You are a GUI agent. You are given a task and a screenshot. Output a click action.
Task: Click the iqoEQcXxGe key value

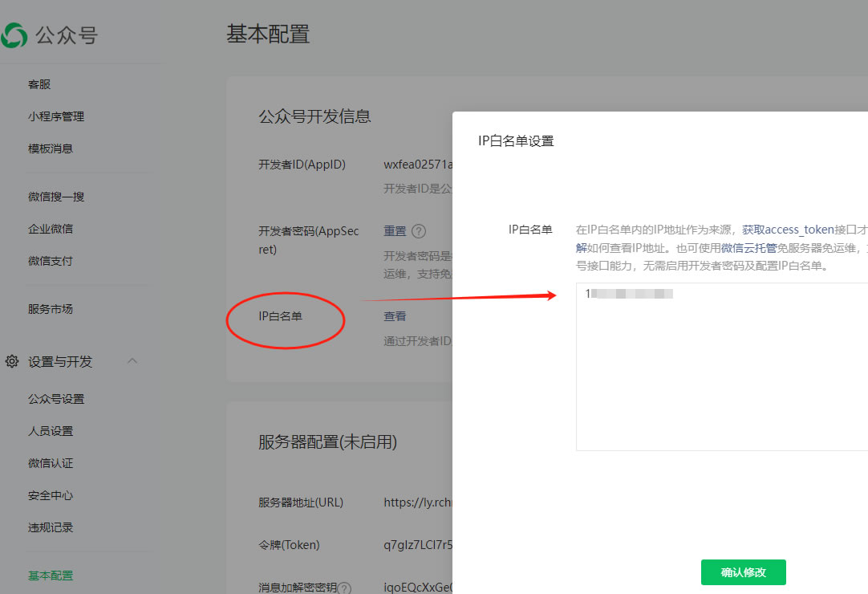coord(418,588)
